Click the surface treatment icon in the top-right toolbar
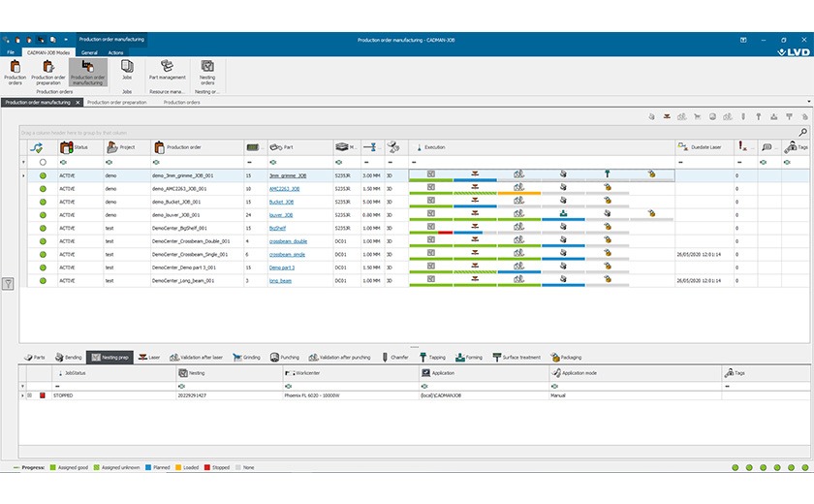Viewport: 814px width, 504px height. tap(789, 116)
